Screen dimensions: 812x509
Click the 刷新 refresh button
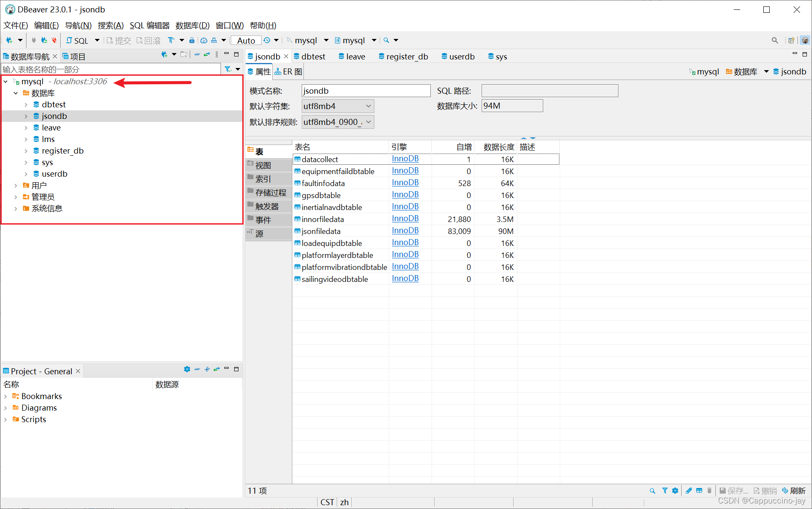tap(794, 491)
